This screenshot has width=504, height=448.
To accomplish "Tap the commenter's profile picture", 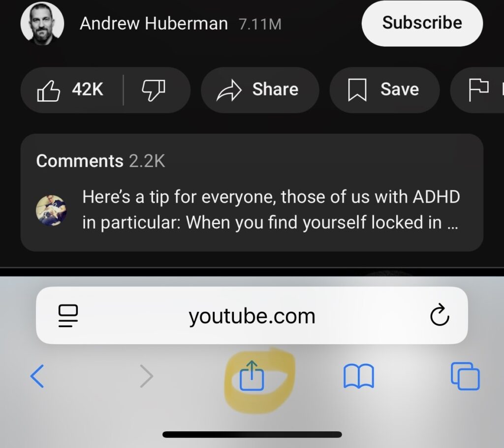I will click(51, 210).
